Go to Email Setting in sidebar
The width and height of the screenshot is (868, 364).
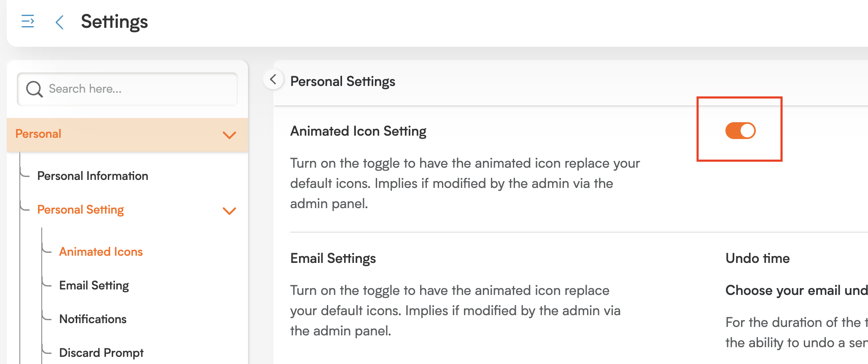[94, 285]
